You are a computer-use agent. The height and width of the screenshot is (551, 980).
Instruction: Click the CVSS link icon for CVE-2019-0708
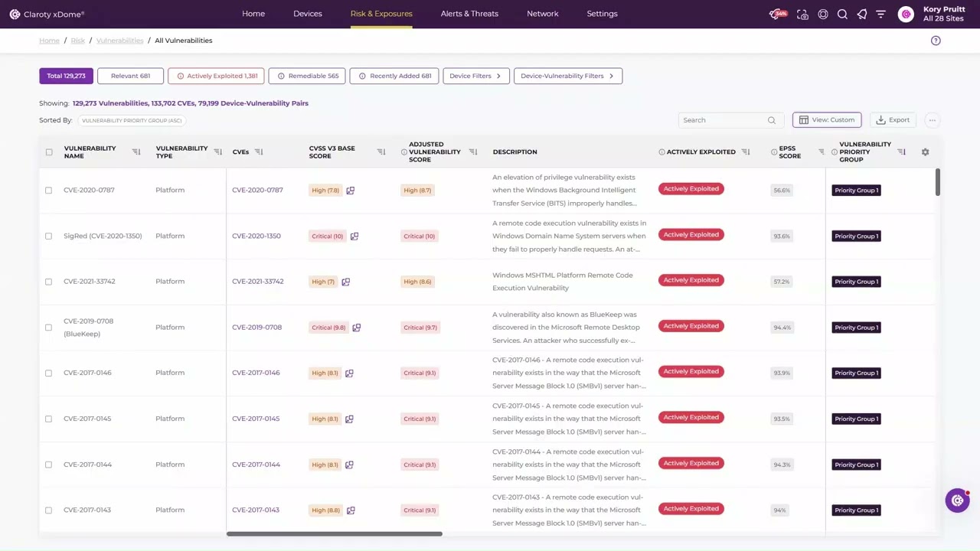(356, 328)
